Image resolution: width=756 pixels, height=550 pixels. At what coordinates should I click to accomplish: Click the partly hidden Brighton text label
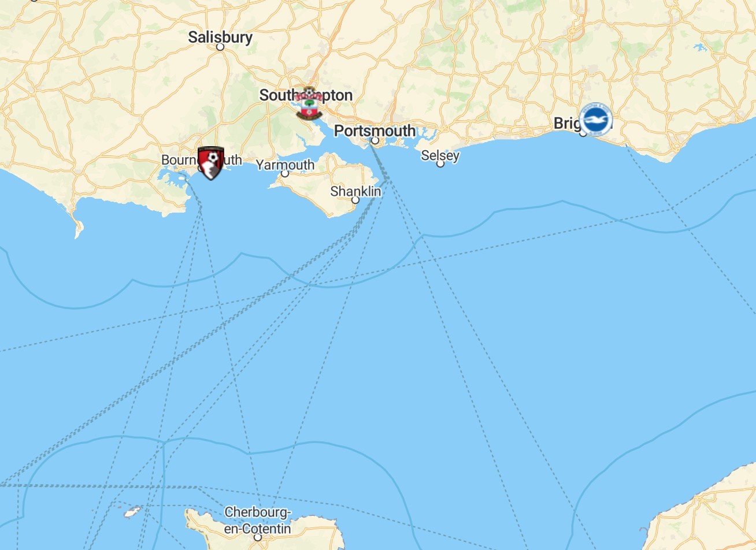[566, 123]
